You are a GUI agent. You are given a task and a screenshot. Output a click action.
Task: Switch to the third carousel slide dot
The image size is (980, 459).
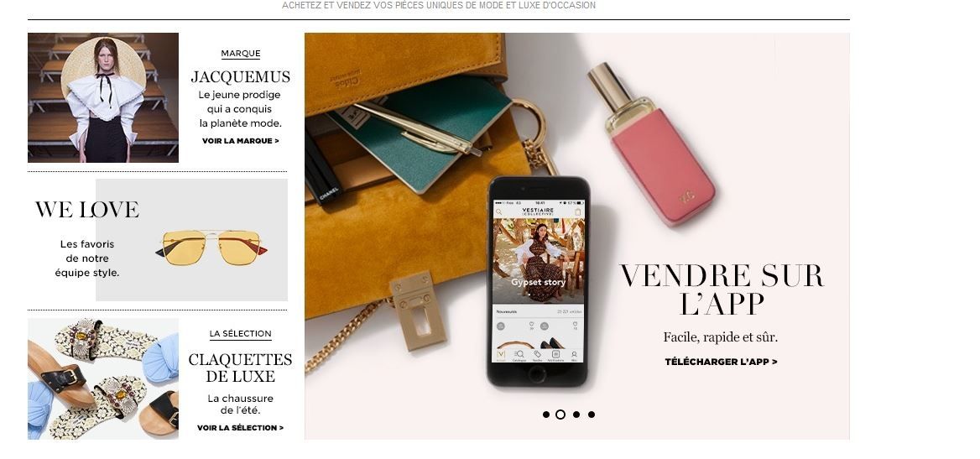[576, 415]
